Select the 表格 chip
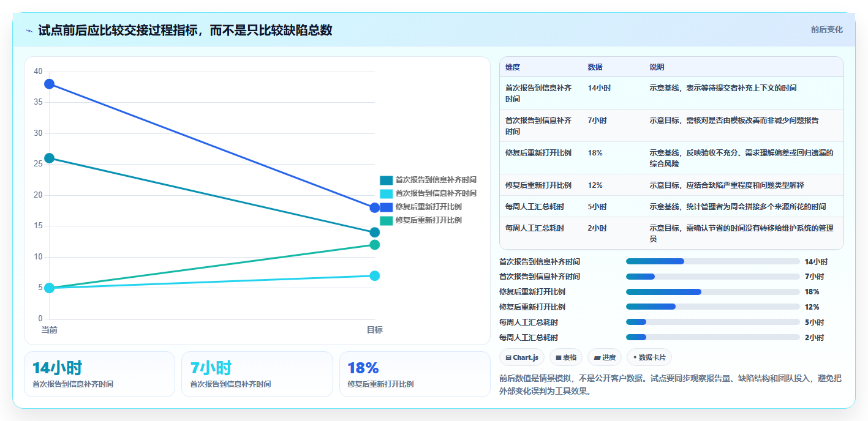The image size is (868, 421). click(x=565, y=357)
